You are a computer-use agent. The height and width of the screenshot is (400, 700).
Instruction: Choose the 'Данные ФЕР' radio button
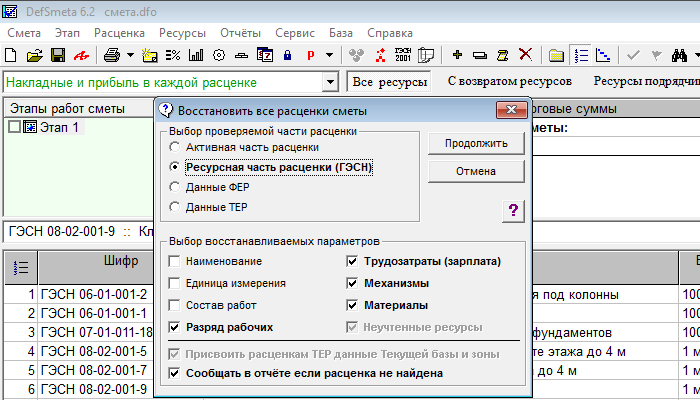tap(176, 187)
